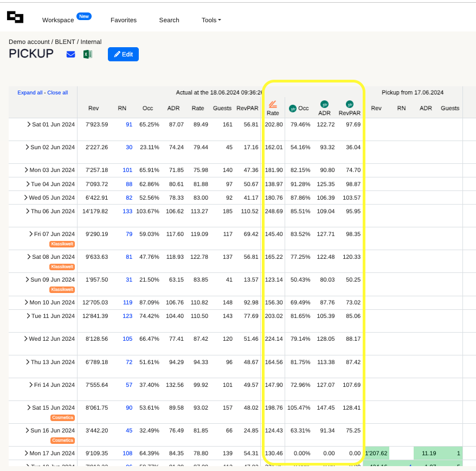Open the Workspace menu
Screen dimensions: 476x471
coord(58,20)
